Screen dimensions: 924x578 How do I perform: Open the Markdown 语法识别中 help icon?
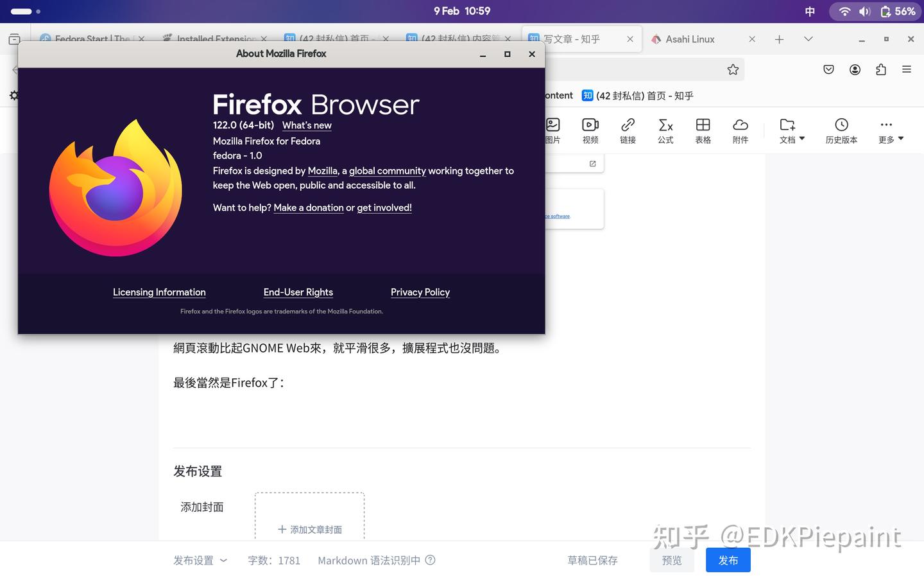(431, 560)
